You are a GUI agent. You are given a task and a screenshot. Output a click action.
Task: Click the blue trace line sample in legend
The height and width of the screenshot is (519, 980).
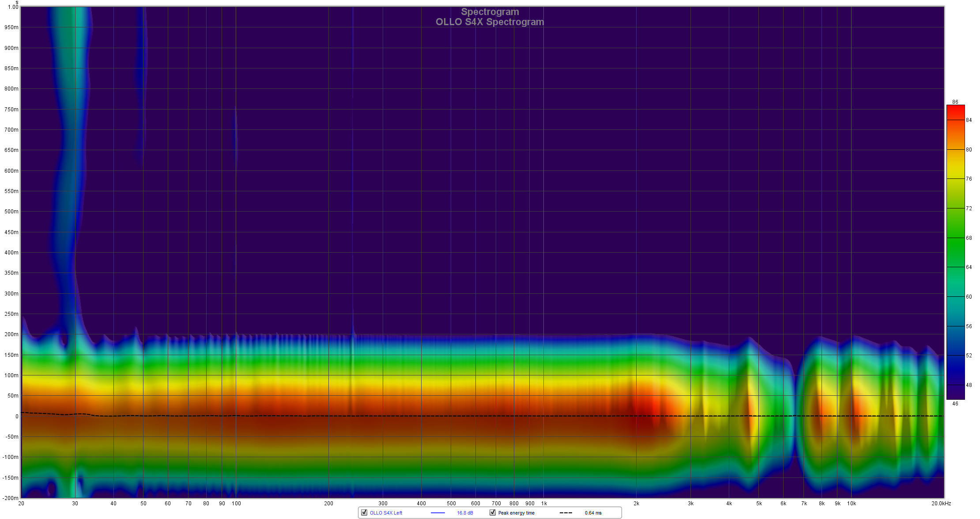[x=437, y=513]
